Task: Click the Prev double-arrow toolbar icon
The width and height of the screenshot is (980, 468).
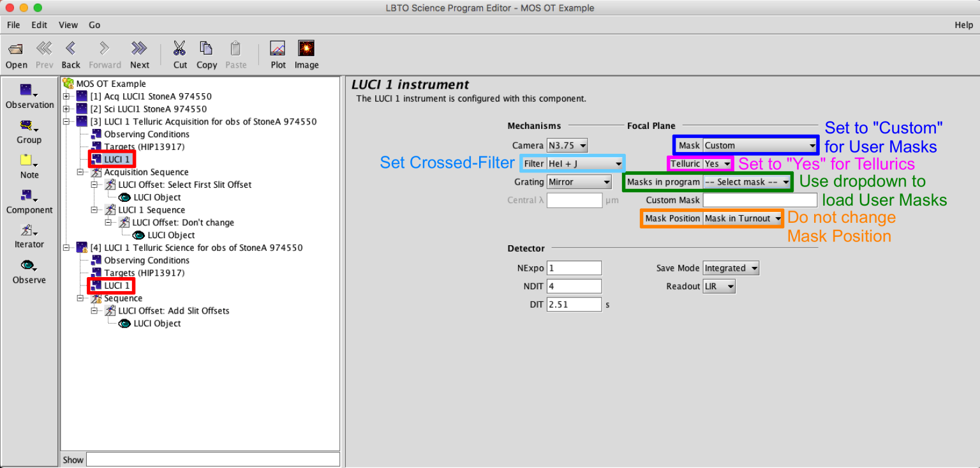Action: click(x=44, y=49)
